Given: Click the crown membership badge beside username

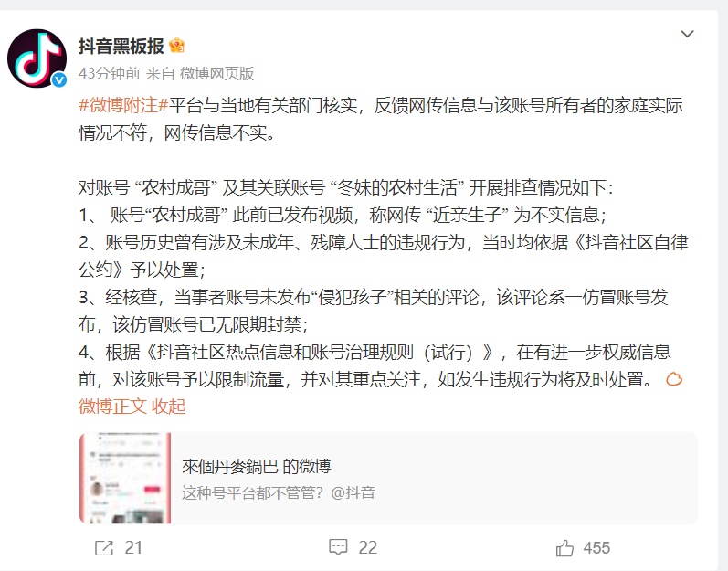Looking at the screenshot, I should pyautogui.click(x=177, y=46).
